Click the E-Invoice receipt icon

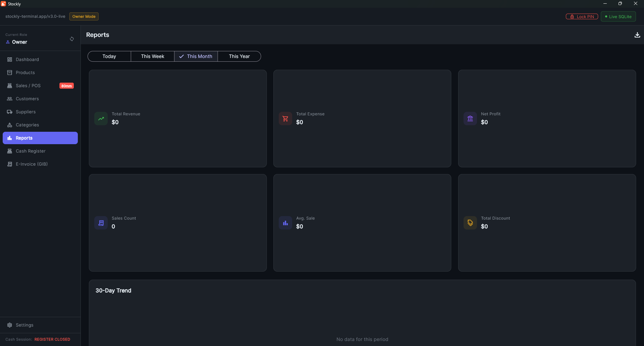(x=10, y=164)
